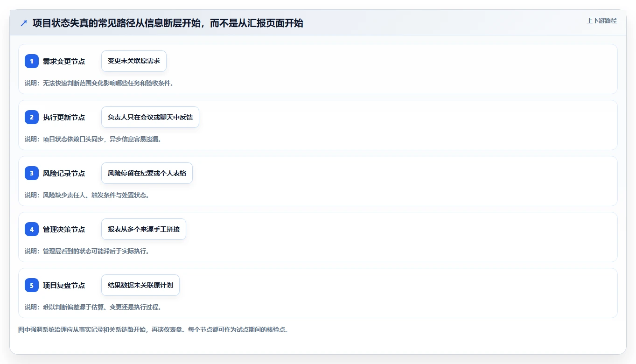This screenshot has height=364, width=636.
Task: Click the 负责人只在会议或聊天中反馈 chip
Action: click(150, 117)
